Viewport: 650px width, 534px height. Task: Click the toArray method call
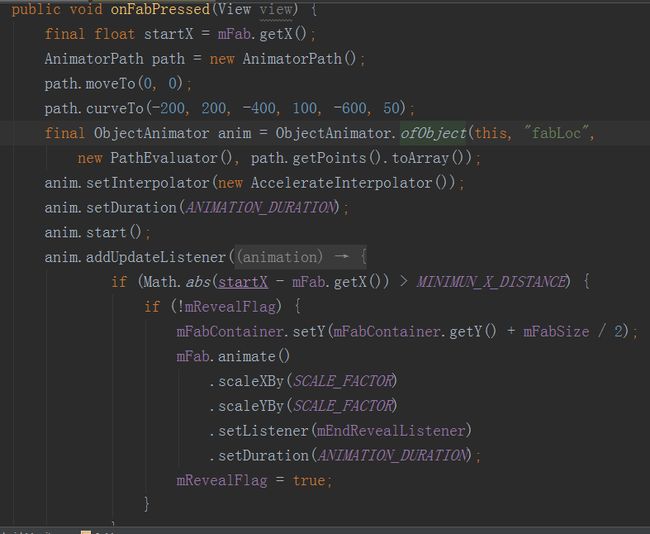click(420, 158)
